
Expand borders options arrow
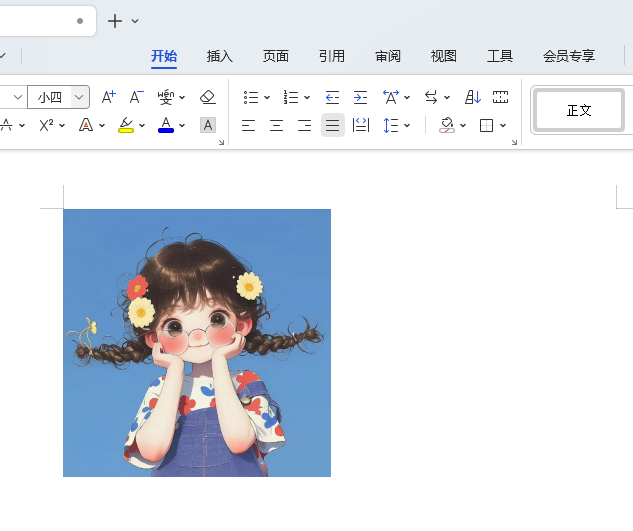coord(503,126)
